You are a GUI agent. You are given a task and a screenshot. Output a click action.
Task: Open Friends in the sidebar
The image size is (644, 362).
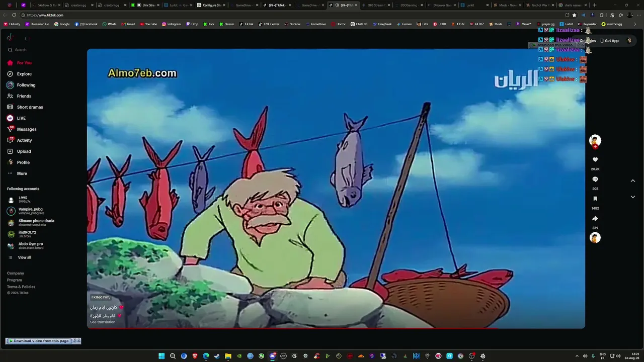click(x=19, y=96)
